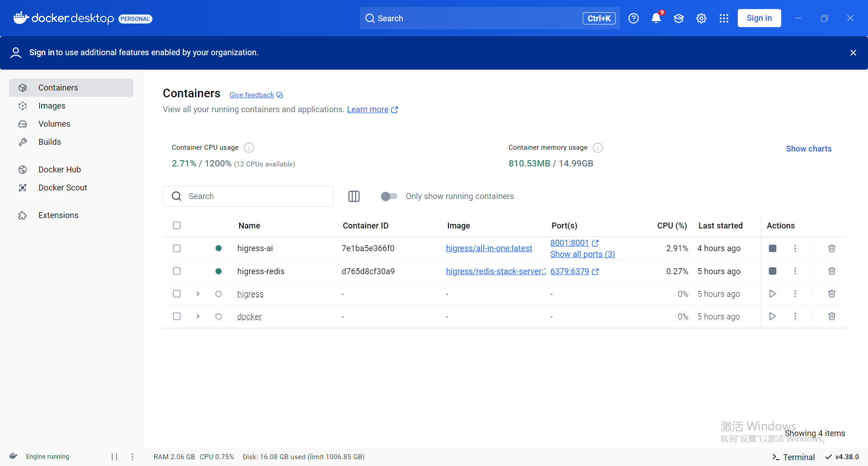Image resolution: width=868 pixels, height=466 pixels.
Task: Focus the top global search bar
Action: pyautogui.click(x=490, y=18)
